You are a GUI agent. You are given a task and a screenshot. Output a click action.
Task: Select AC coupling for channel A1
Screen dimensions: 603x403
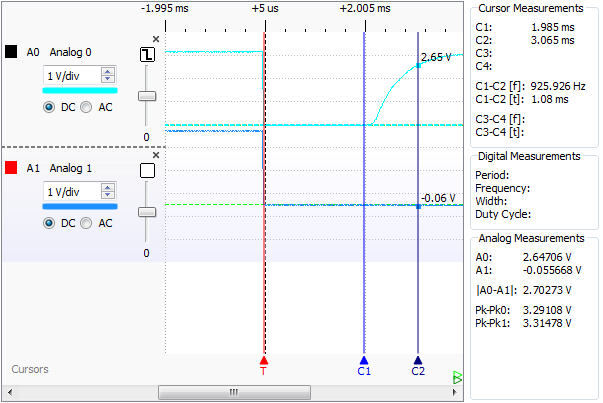[86, 223]
